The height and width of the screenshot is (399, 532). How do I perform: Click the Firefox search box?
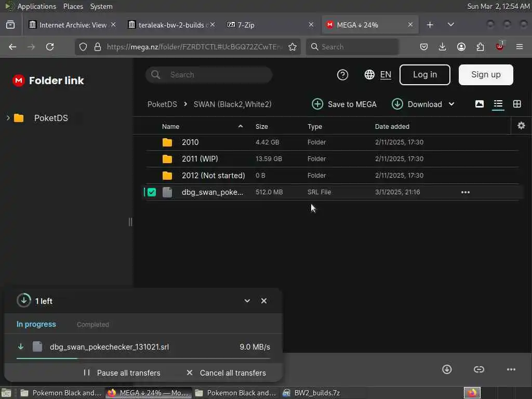(x=352, y=47)
